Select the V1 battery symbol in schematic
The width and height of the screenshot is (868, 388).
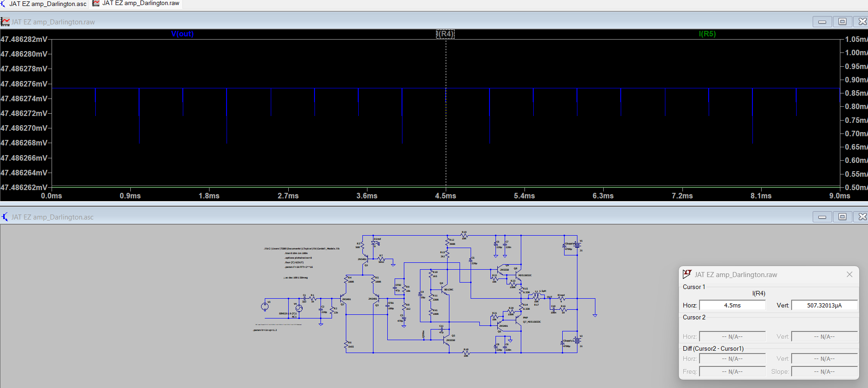[577, 245]
